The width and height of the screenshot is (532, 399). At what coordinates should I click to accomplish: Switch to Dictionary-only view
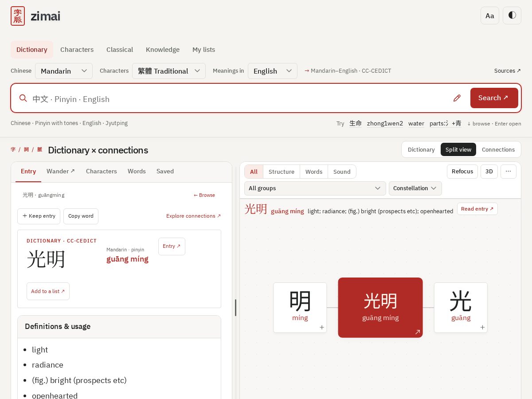(x=421, y=149)
